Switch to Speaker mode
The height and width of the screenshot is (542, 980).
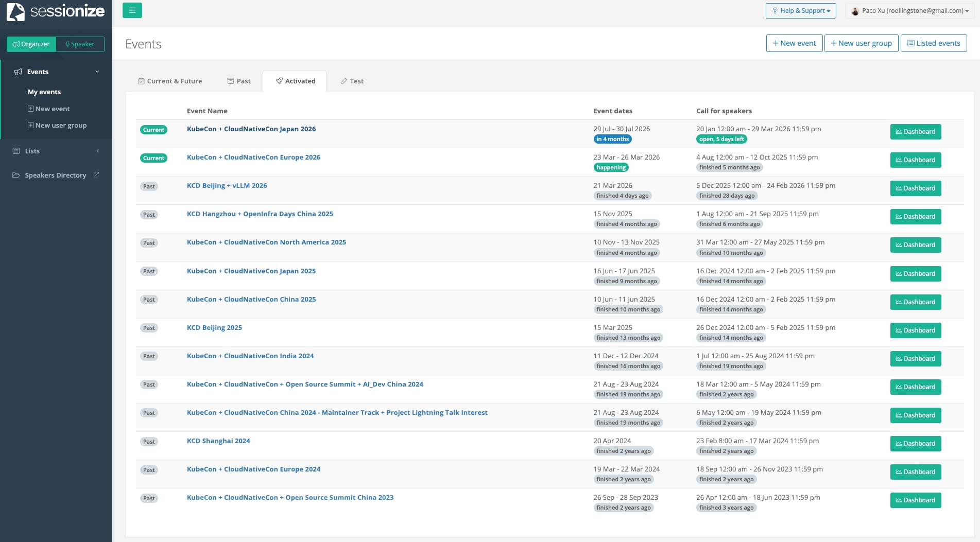coord(80,44)
